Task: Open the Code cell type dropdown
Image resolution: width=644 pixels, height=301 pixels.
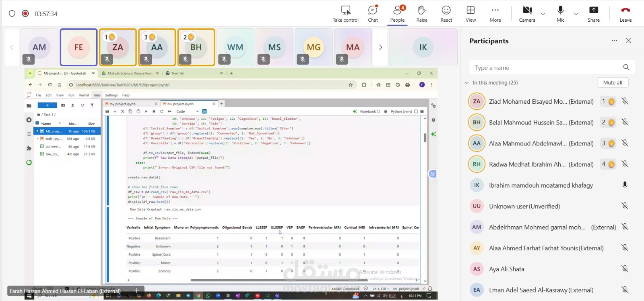Action: [x=187, y=111]
